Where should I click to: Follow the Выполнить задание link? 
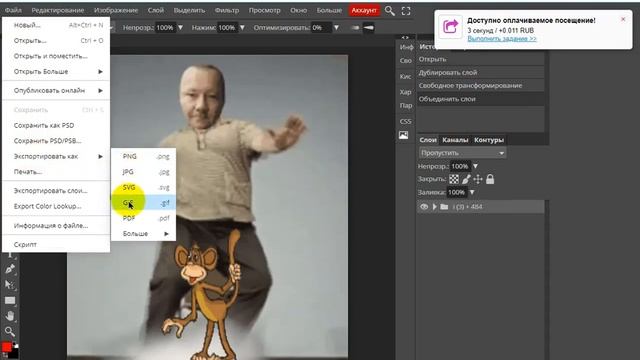[502, 39]
